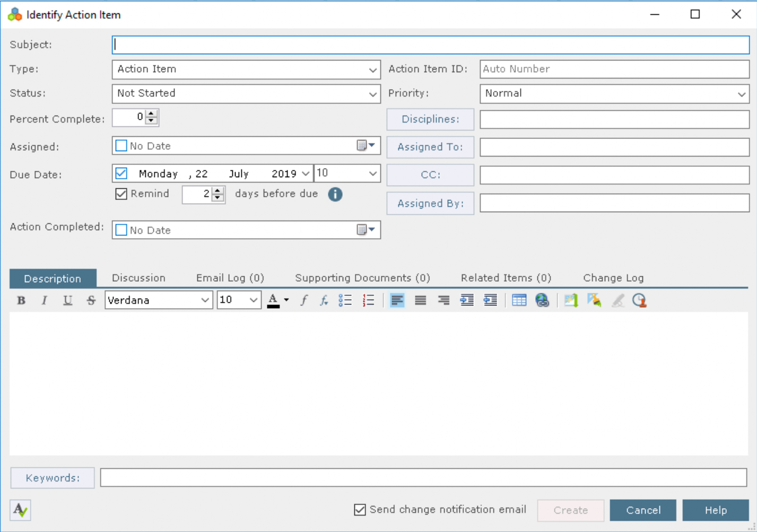Insert a numbered list
The image size is (757, 532).
coord(369,300)
